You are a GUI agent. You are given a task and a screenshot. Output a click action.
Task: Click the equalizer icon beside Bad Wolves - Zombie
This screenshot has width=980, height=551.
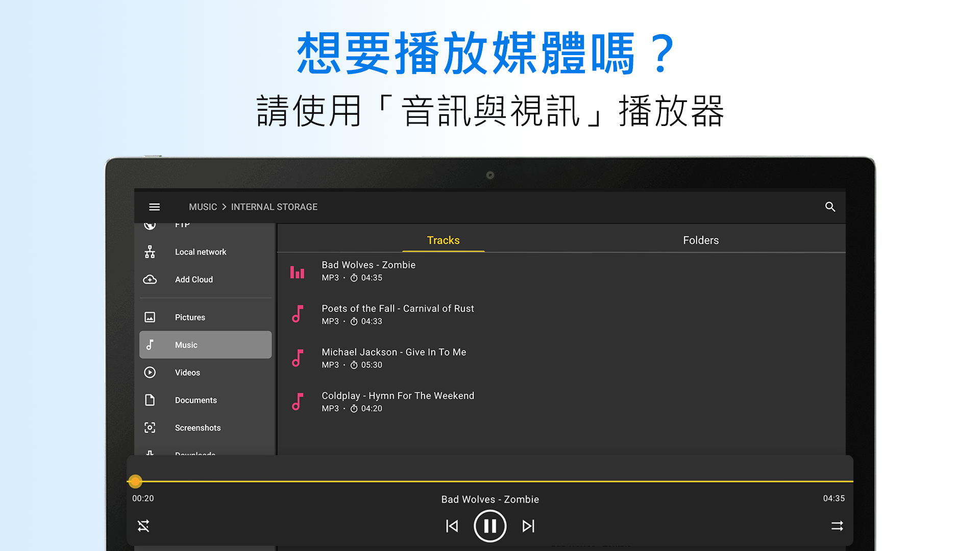(297, 272)
